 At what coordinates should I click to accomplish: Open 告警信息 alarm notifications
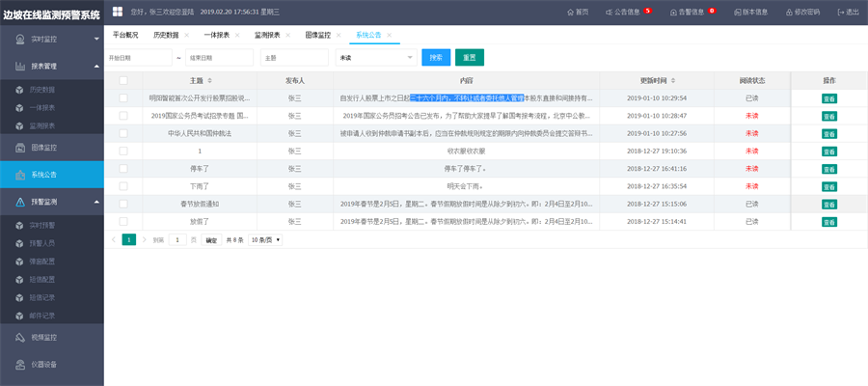pos(692,12)
